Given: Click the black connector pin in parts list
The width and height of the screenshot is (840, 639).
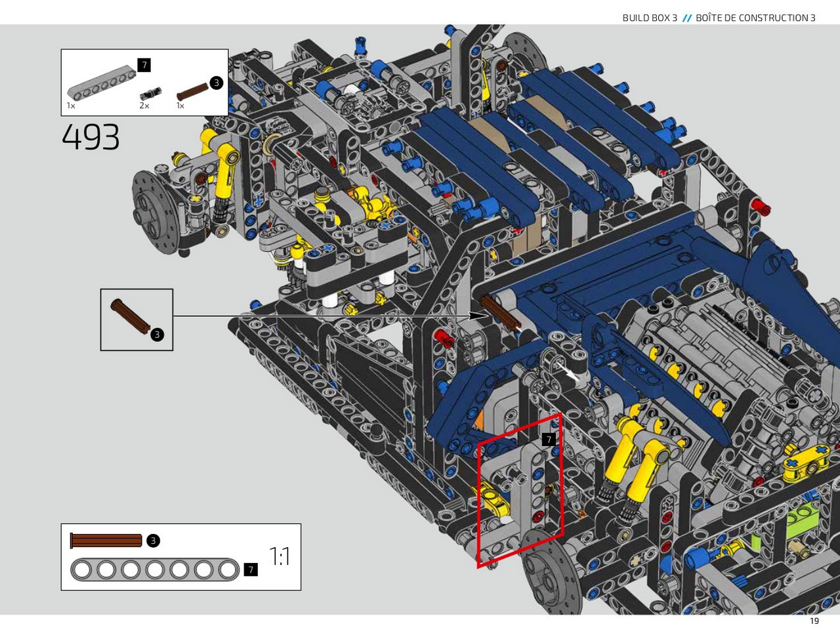Looking at the screenshot, I should (x=150, y=93).
